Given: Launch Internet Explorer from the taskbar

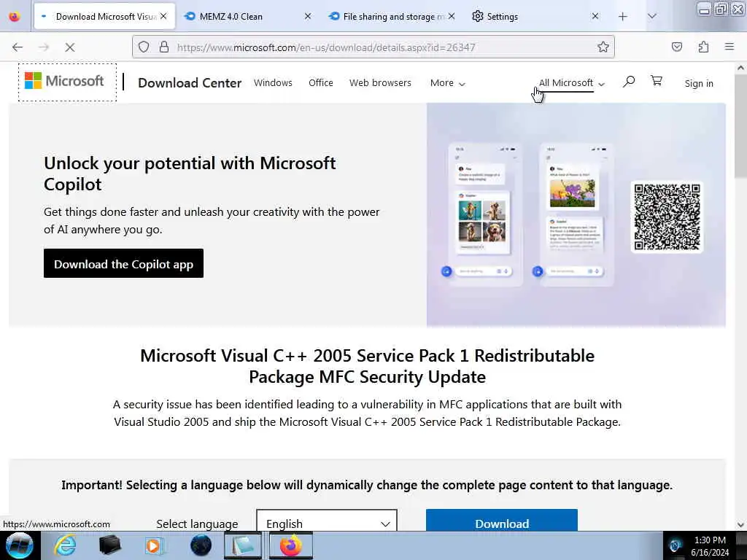Looking at the screenshot, I should pos(65,545).
